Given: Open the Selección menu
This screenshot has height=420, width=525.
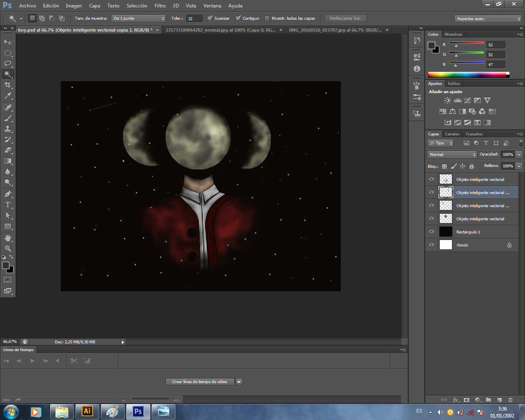Looking at the screenshot, I should click(x=137, y=6).
